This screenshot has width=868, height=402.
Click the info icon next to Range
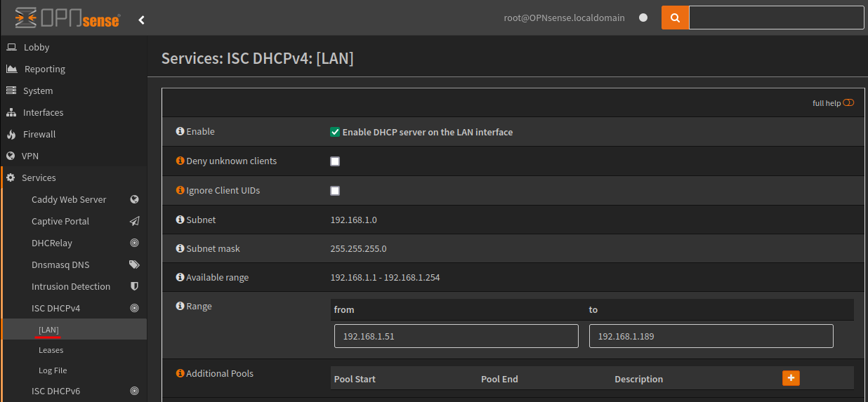[180, 306]
